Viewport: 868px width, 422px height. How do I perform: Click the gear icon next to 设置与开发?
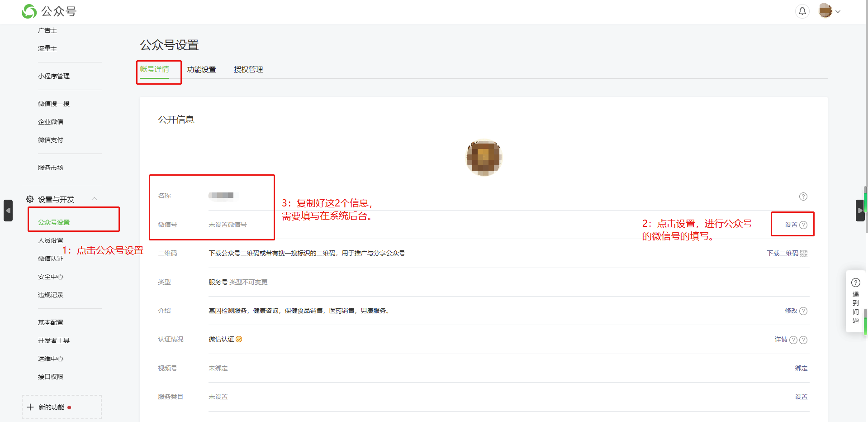tap(30, 199)
